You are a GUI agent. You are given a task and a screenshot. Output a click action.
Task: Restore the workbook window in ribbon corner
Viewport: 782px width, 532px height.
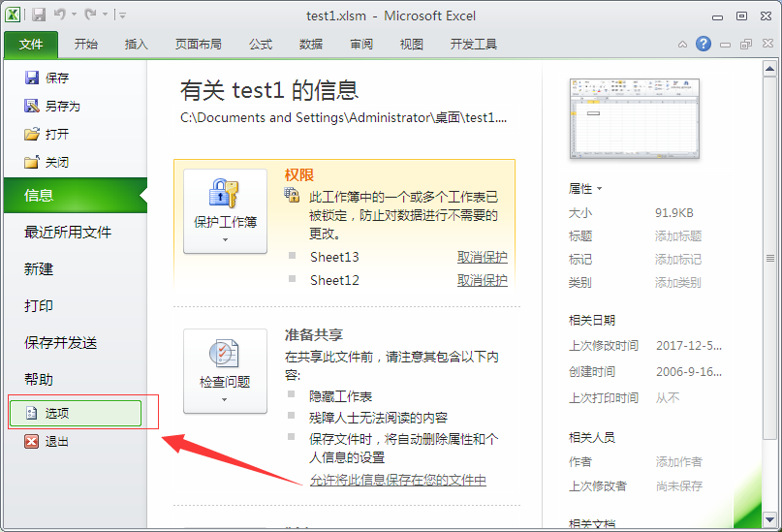pyautogui.click(x=746, y=45)
